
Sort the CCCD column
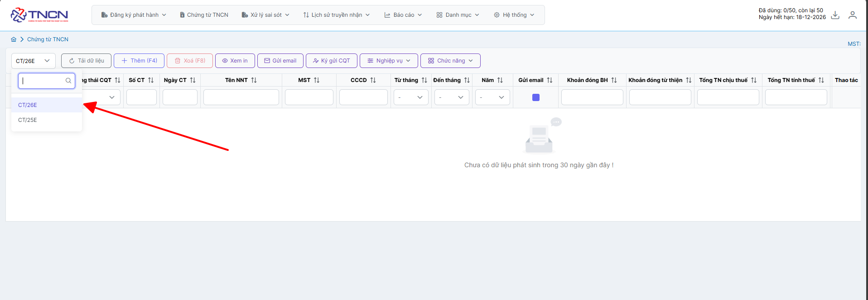coord(373,80)
